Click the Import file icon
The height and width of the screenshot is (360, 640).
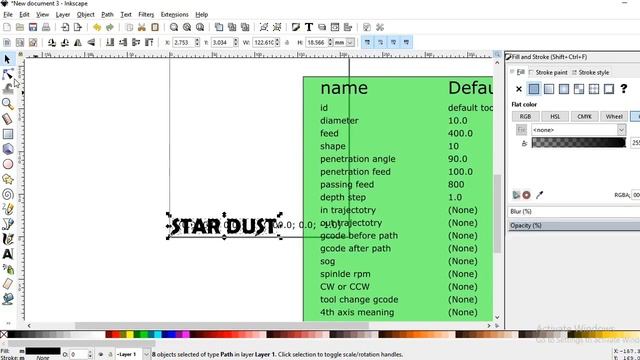[x=65, y=27]
